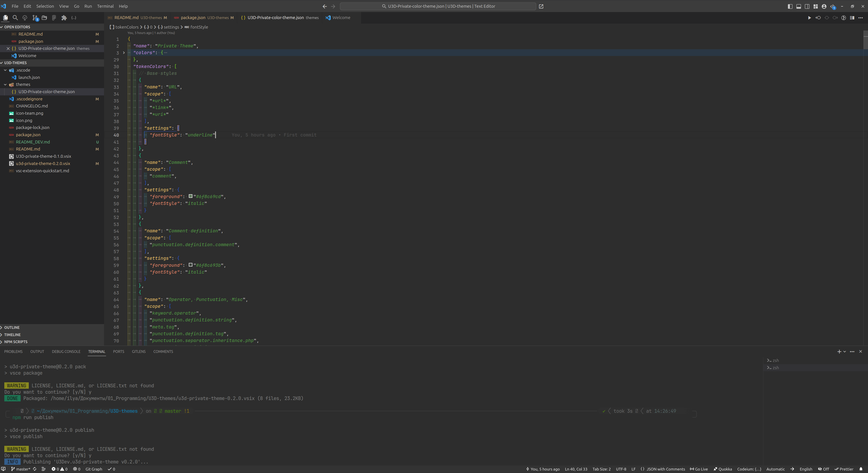Open previous revision changes icon
868x473 pixels.
click(x=818, y=18)
